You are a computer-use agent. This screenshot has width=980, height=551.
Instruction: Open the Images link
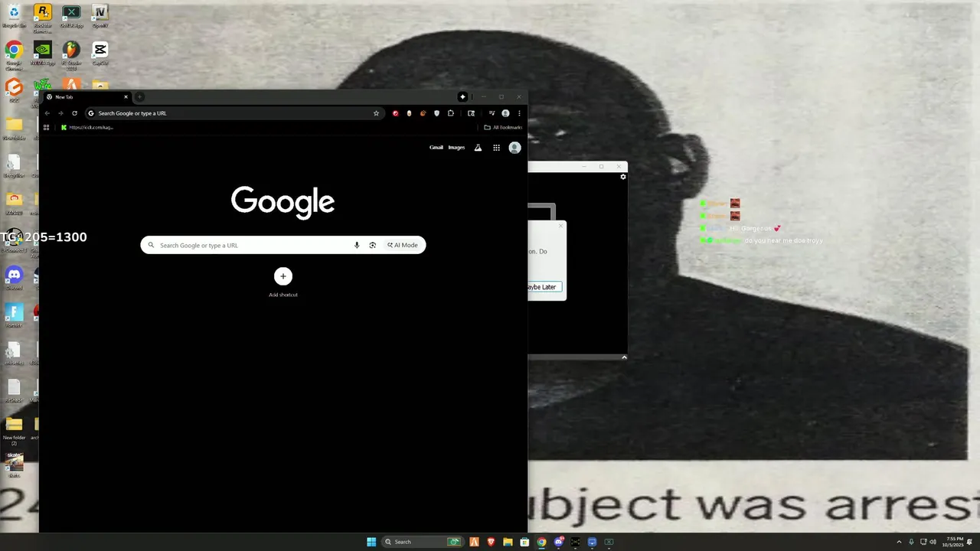click(x=456, y=148)
